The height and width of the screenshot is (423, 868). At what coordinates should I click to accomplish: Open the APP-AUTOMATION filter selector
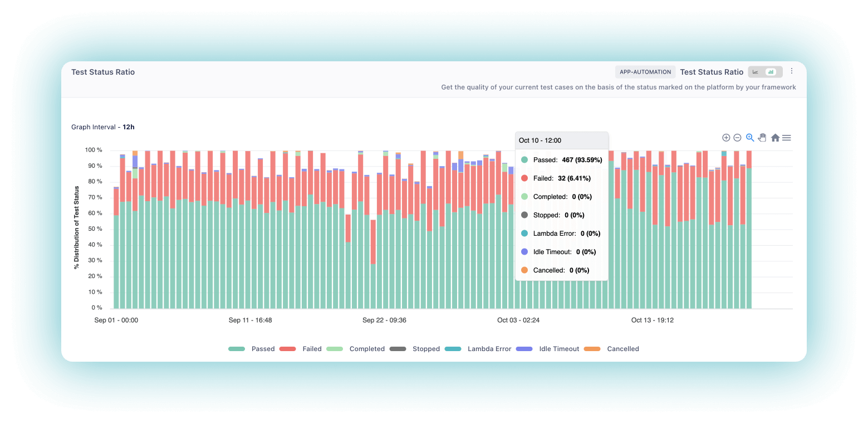pos(645,72)
